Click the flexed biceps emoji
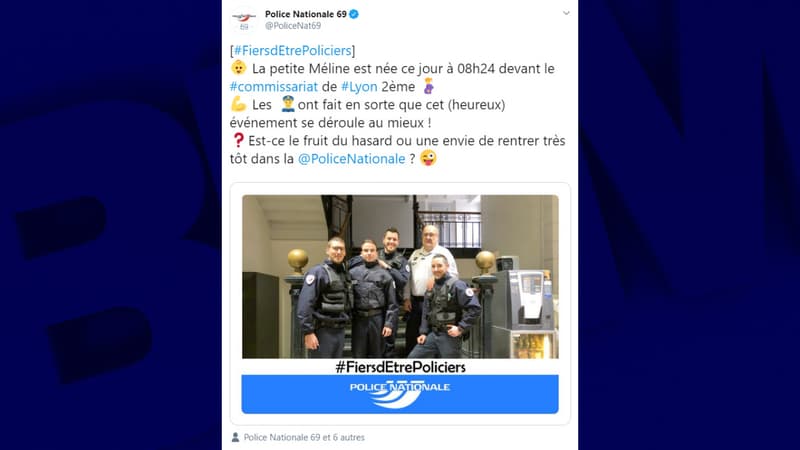This screenshot has height=450, width=800. click(238, 104)
